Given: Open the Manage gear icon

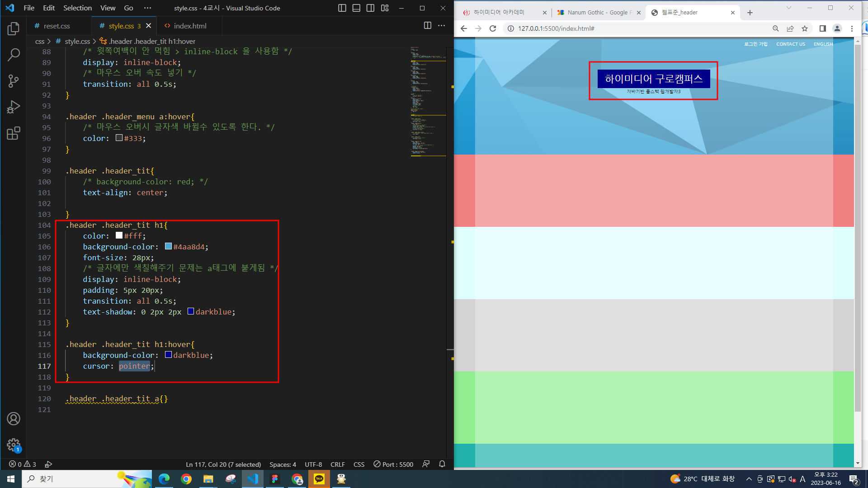Looking at the screenshot, I should point(14,445).
